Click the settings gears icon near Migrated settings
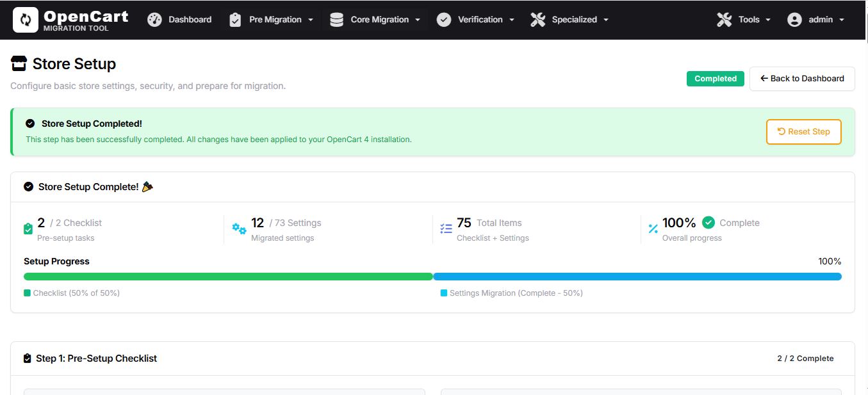This screenshot has height=395, width=868. coord(239,229)
